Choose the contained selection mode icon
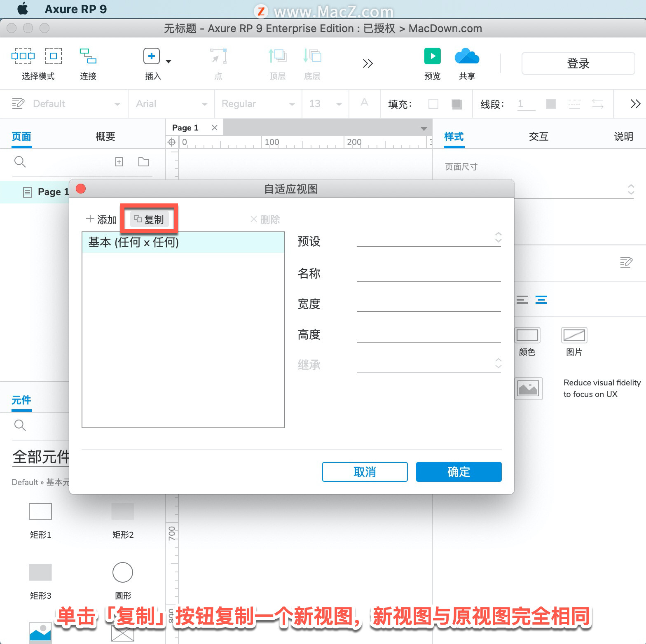The width and height of the screenshot is (646, 644). pyautogui.click(x=54, y=56)
